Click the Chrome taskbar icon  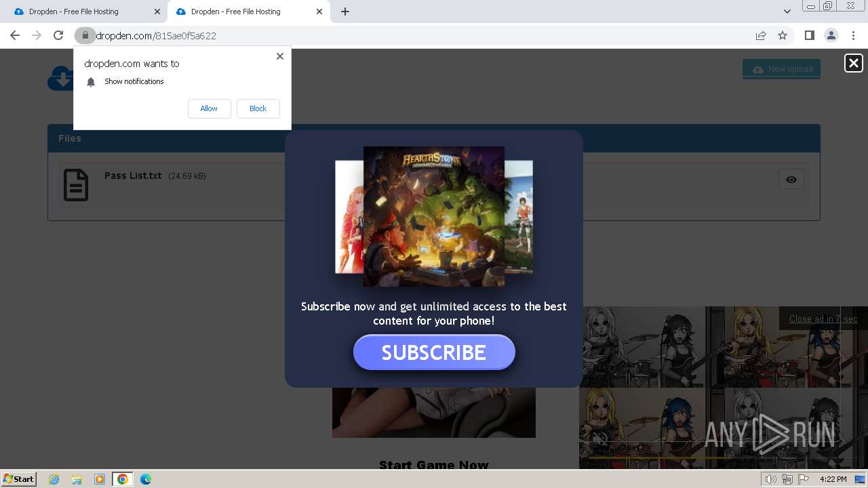[x=123, y=479]
